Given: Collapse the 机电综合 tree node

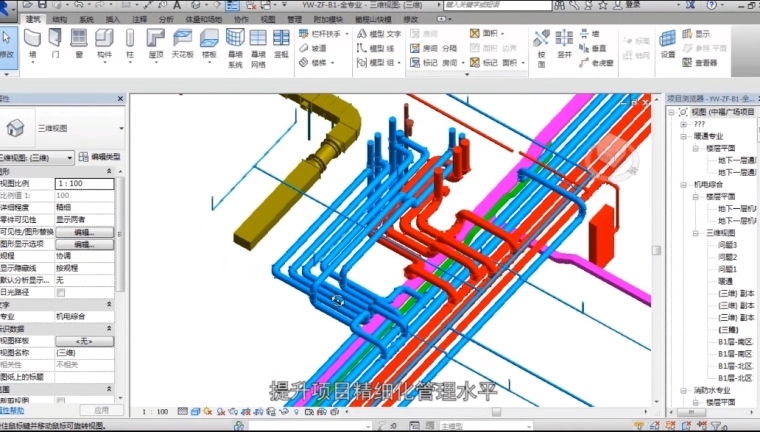Looking at the screenshot, I should pos(683,185).
